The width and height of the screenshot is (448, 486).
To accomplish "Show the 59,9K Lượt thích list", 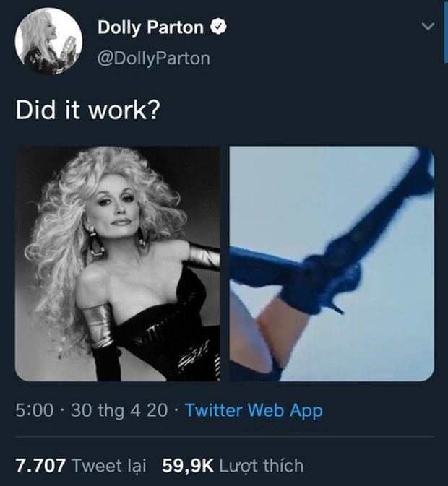I will [233, 466].
